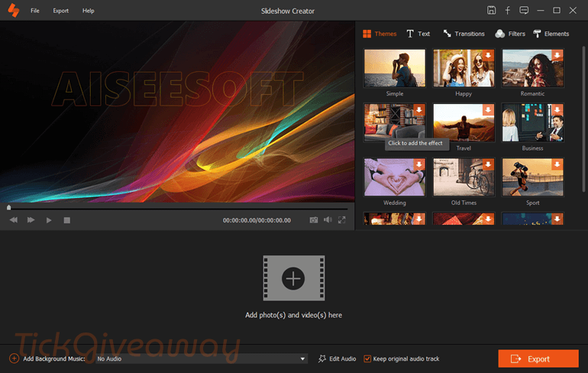
Task: Enter fullscreen preview mode
Action: pos(341,220)
